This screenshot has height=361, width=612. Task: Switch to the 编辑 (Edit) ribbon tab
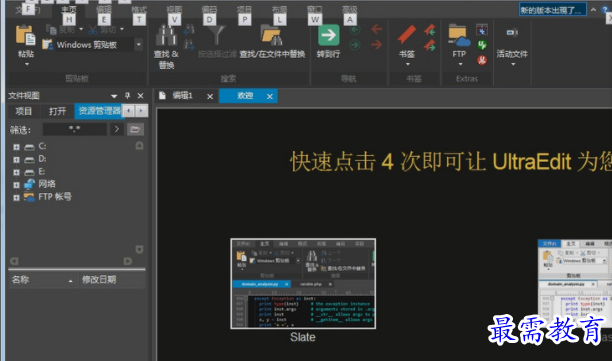(x=104, y=10)
